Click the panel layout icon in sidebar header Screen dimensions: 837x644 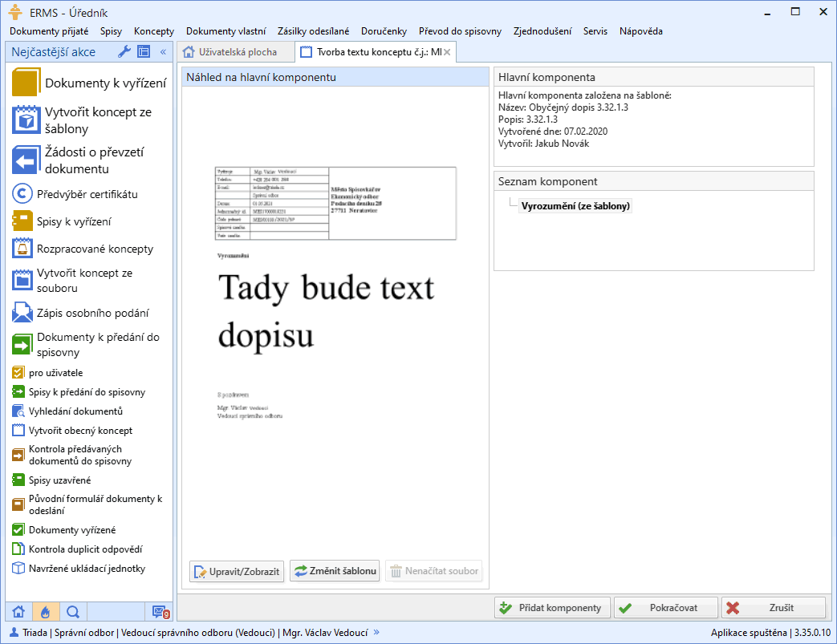click(x=144, y=52)
